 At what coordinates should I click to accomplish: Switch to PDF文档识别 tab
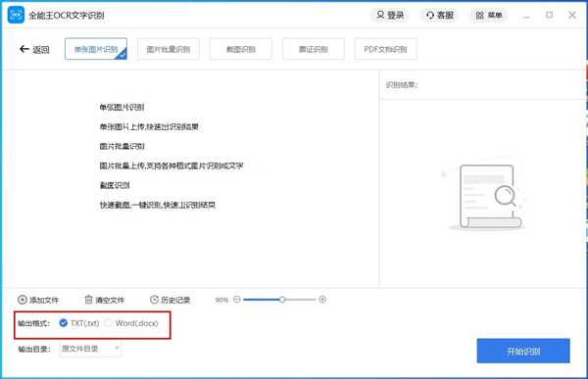(x=385, y=49)
